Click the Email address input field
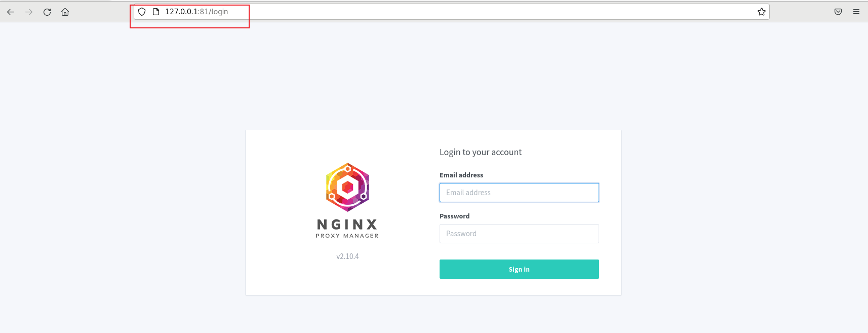Viewport: 868px width, 333px height. click(519, 193)
